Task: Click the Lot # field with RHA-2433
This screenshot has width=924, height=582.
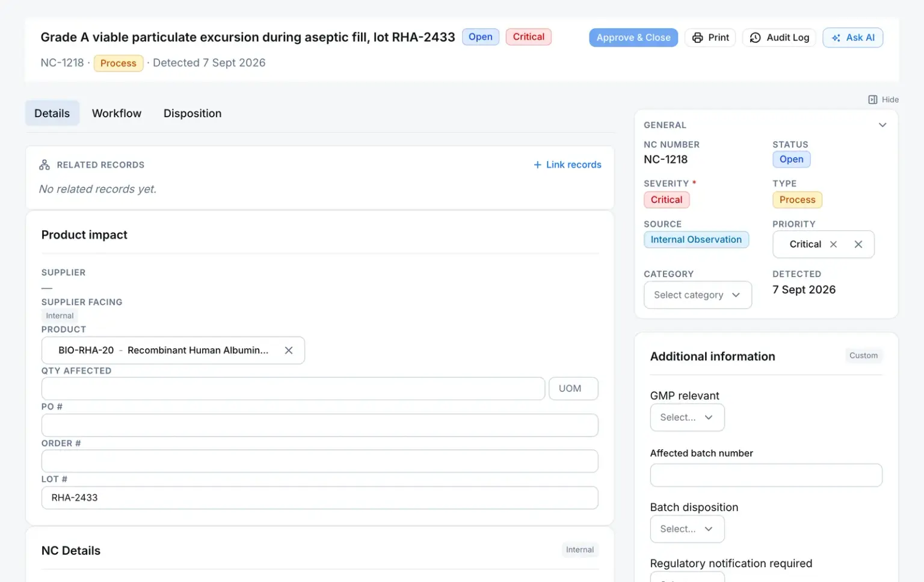Action: tap(319, 498)
